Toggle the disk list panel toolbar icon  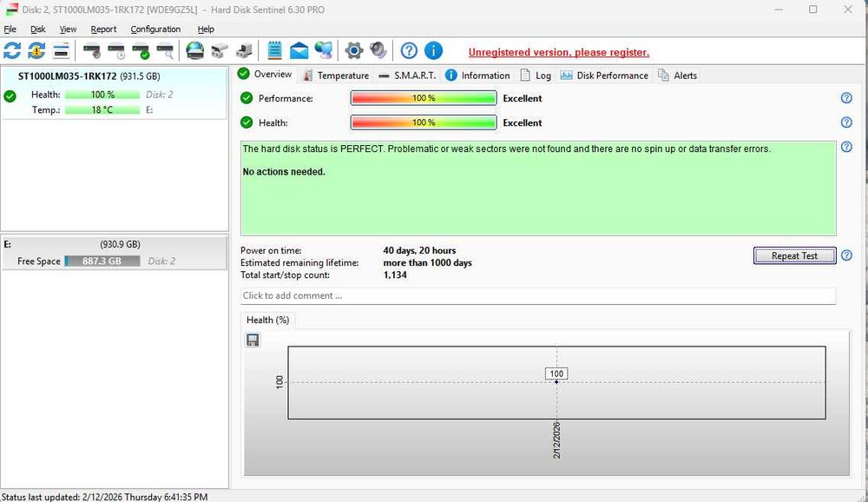point(61,50)
